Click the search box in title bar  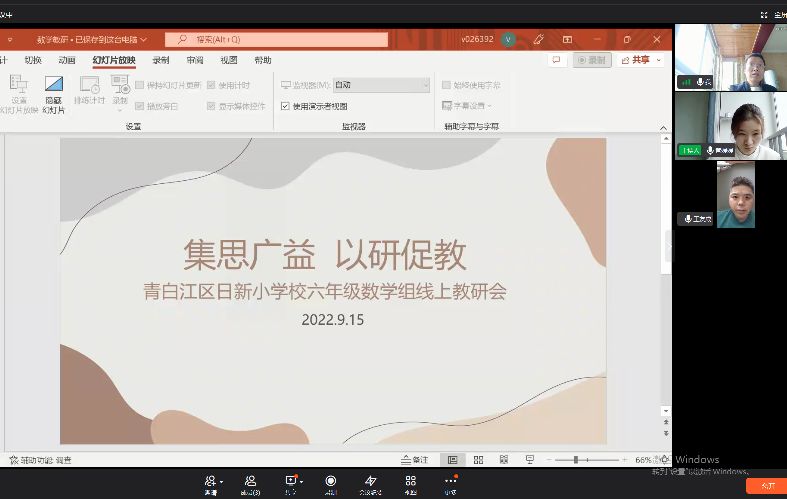pyautogui.click(x=276, y=39)
